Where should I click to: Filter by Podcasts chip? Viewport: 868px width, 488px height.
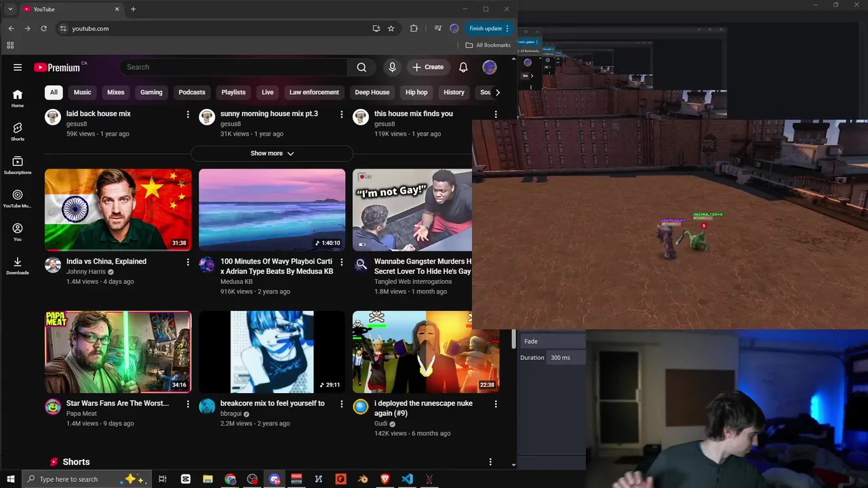pos(192,92)
